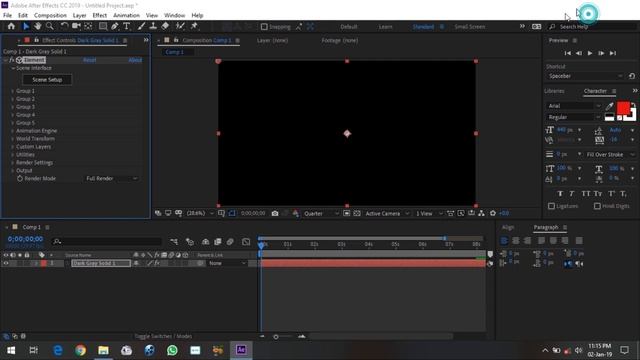Open the Composition menu
Screen dimensions: 640x360
pyautogui.click(x=50, y=15)
